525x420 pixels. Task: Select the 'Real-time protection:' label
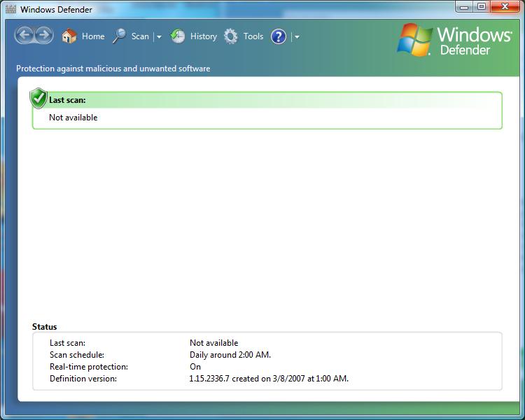89,367
